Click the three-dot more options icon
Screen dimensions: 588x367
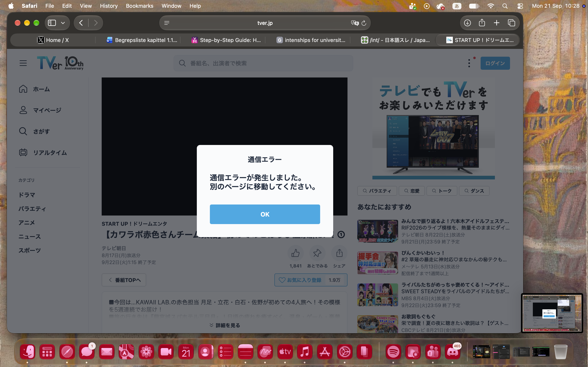(469, 63)
